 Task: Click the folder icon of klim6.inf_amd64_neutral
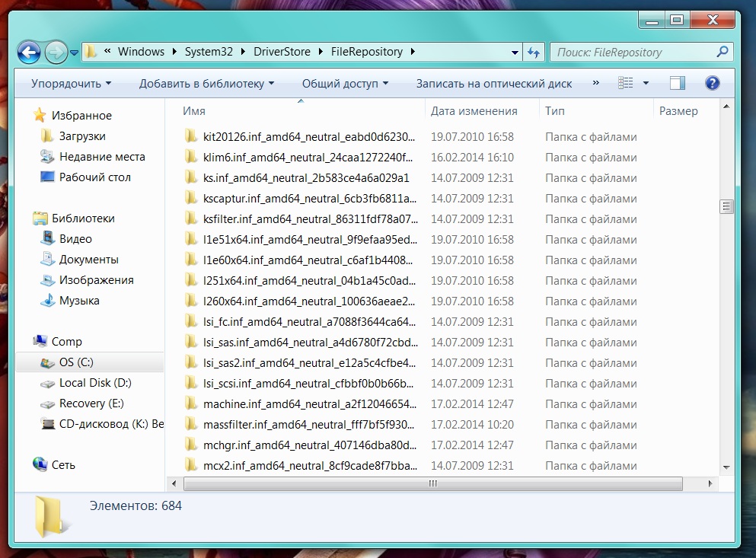pos(191,157)
